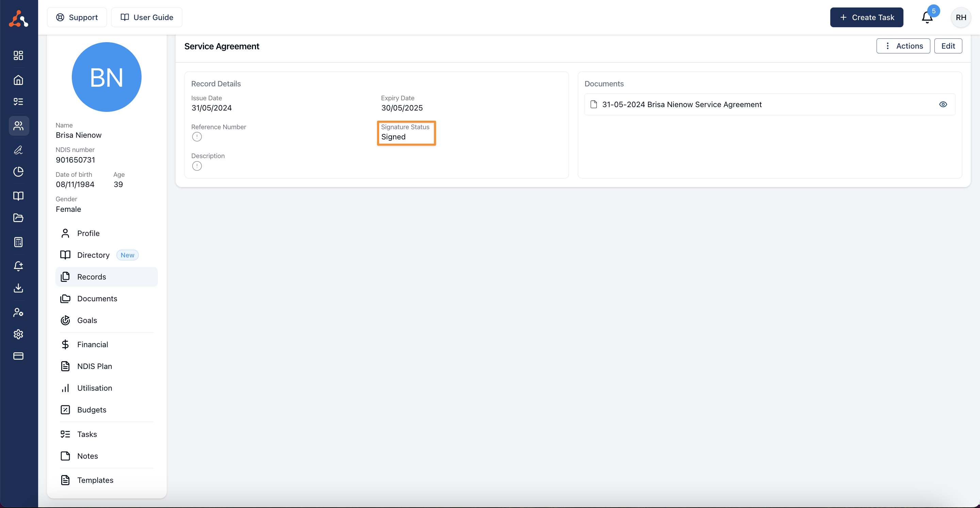Open the user settings icon in sidebar
The height and width of the screenshot is (508, 980).
coord(18,312)
